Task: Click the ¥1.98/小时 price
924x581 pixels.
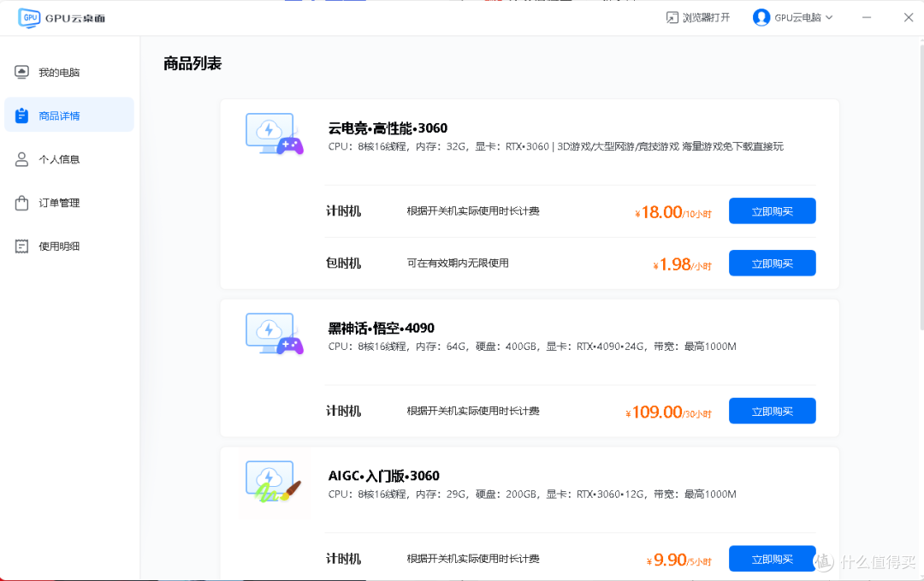Action: click(x=683, y=264)
